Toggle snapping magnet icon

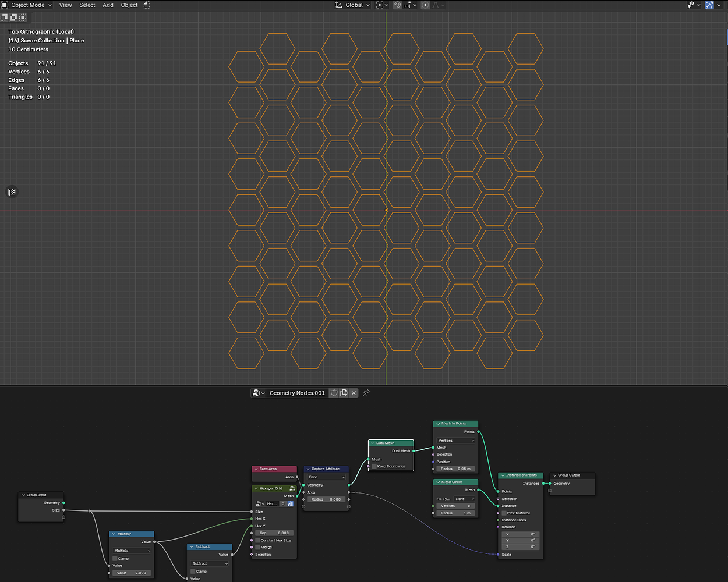[x=397, y=5]
